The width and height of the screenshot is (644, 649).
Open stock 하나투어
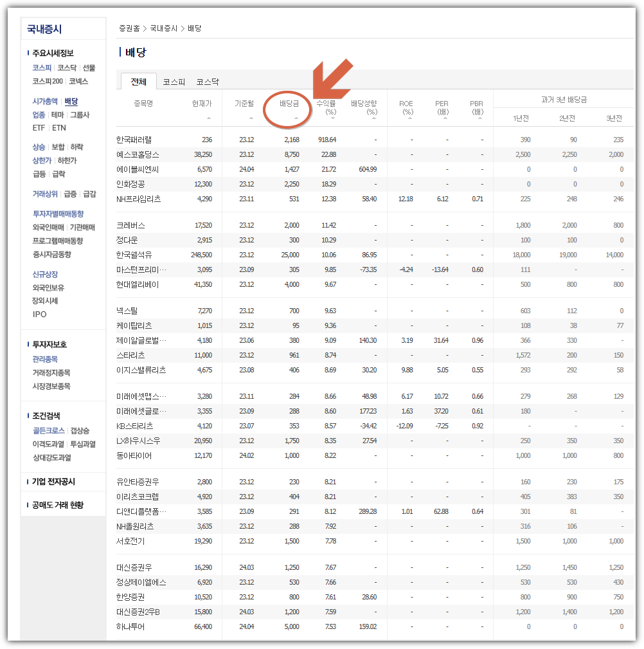tap(130, 626)
